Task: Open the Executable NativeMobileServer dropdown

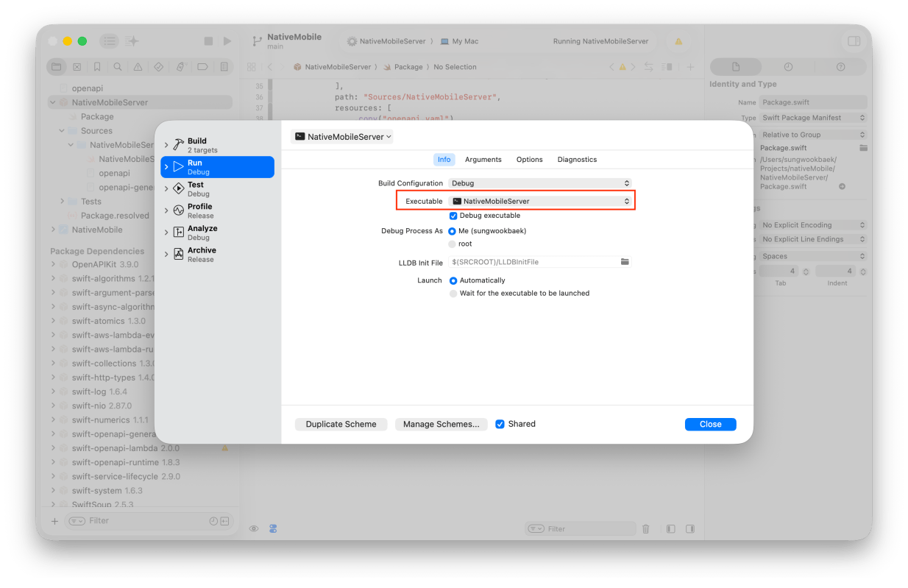Action: tap(540, 201)
